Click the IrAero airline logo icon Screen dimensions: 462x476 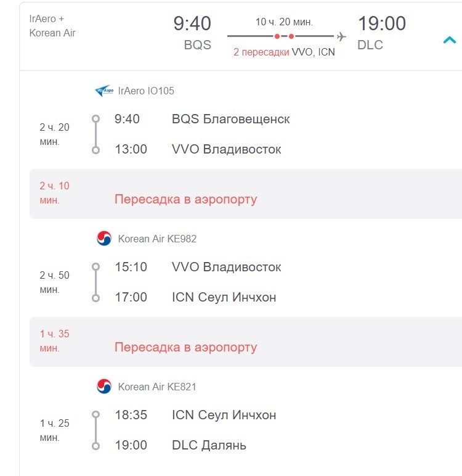[x=103, y=91]
